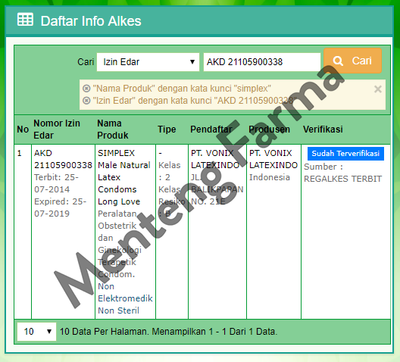Click the magnifier icon in the Cari button
400x362 pixels.
click(338, 61)
